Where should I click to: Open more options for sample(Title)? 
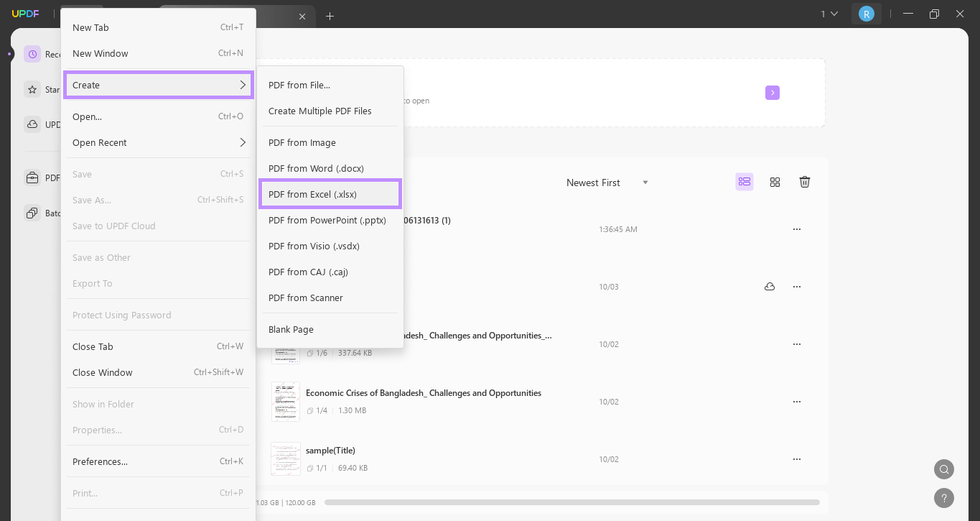click(x=796, y=458)
